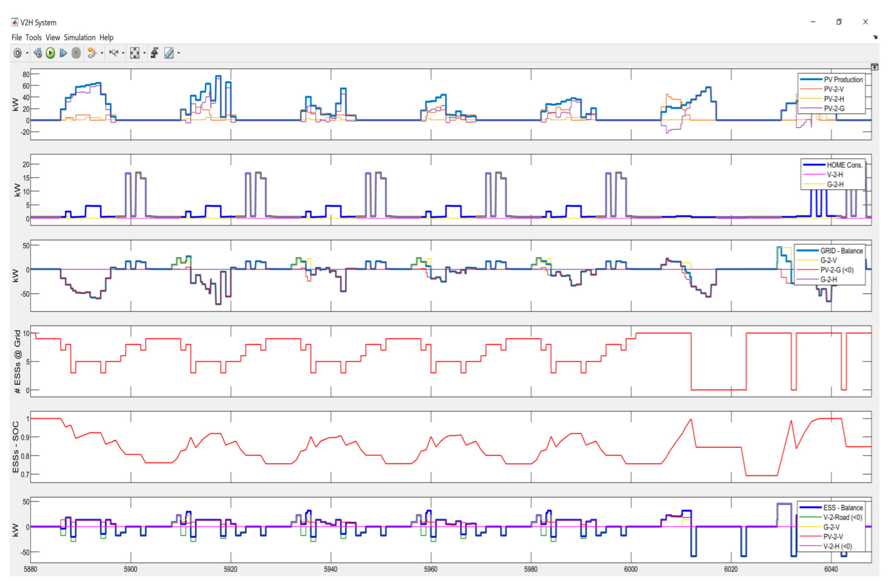This screenshot has width=891, height=588.
Task: Click the Step Back simulation icon
Action: coord(38,53)
